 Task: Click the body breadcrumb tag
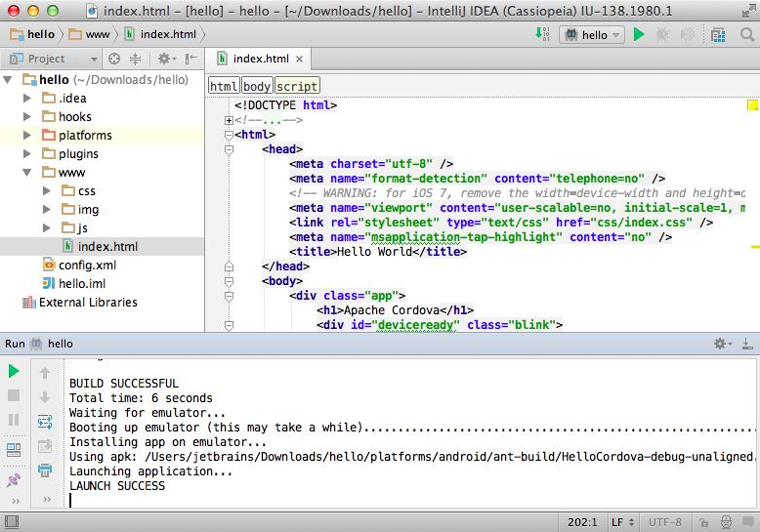tap(257, 86)
